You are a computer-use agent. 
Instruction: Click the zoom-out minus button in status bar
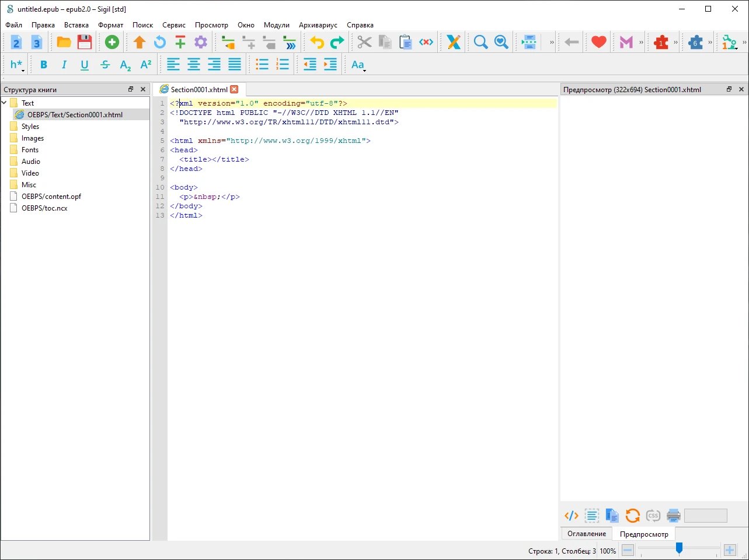[628, 550]
